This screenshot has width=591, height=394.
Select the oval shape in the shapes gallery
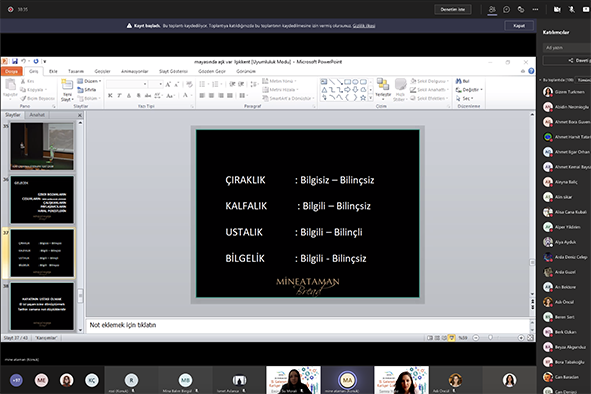[x=355, y=81]
